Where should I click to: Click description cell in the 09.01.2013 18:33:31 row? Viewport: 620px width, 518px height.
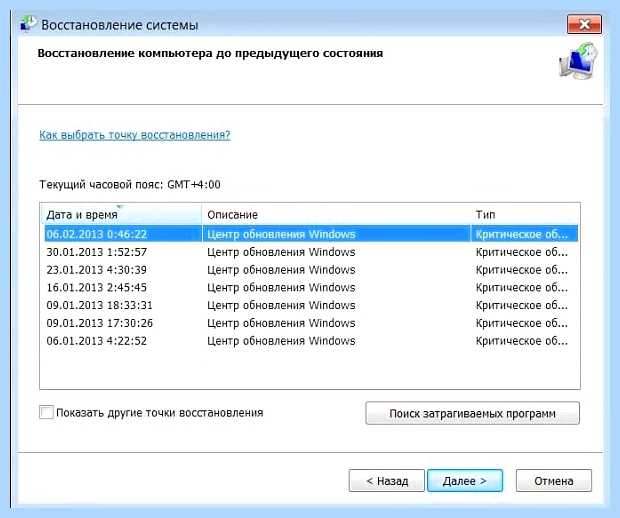pos(281,305)
